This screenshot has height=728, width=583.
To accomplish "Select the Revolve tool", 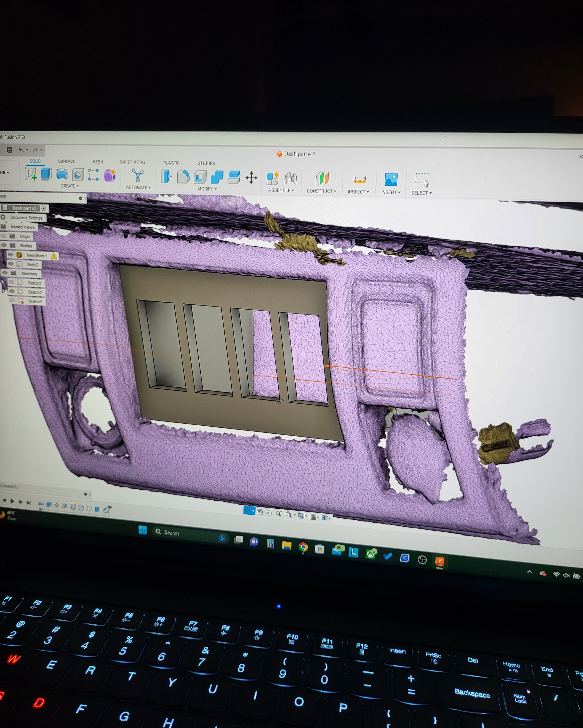I will coord(62,174).
